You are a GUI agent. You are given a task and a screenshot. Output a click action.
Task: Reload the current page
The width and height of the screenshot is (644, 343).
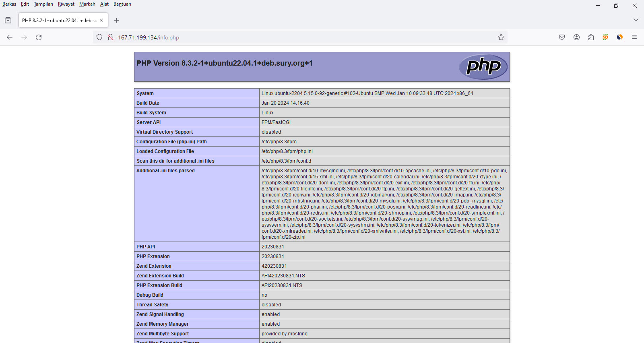click(39, 37)
